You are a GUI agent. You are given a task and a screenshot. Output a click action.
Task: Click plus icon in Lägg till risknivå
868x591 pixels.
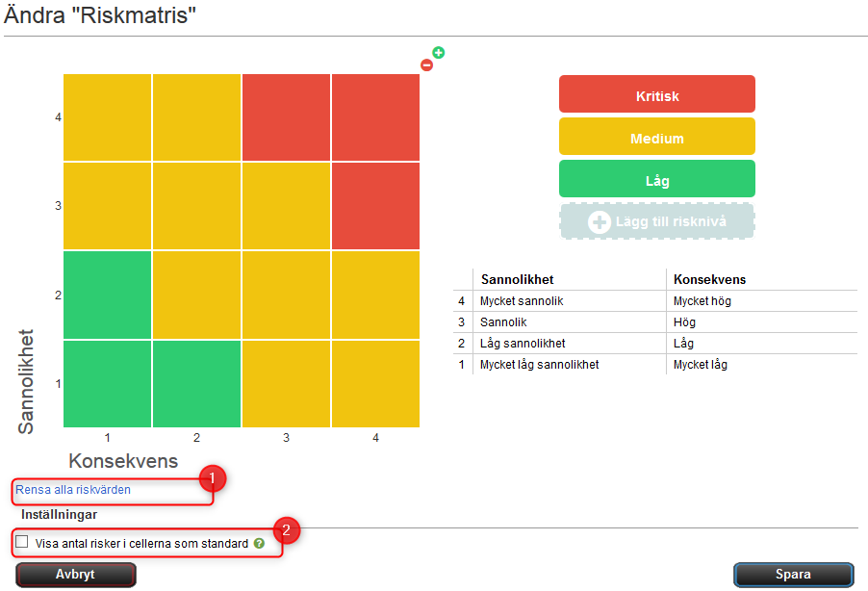(600, 222)
